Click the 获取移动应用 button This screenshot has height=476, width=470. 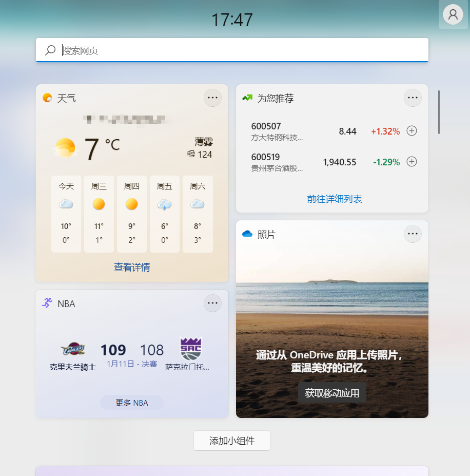[x=332, y=393]
